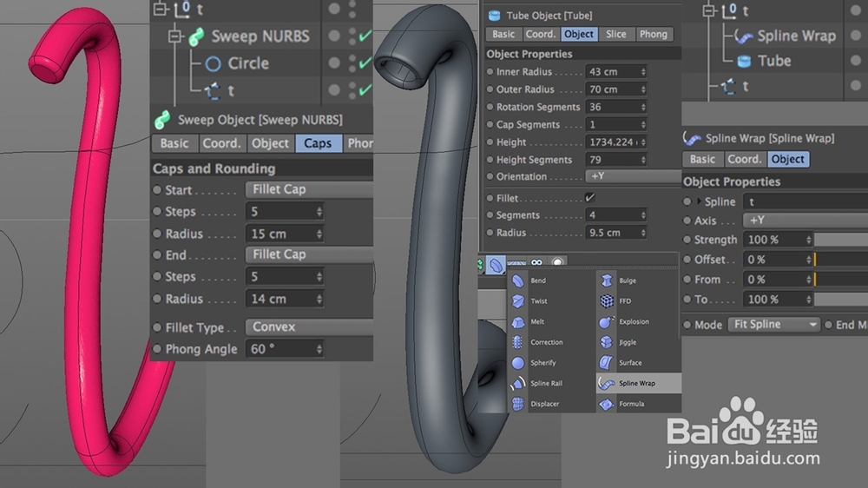The height and width of the screenshot is (488, 868).
Task: Click the Phong Angle 60 field
Action: (284, 350)
